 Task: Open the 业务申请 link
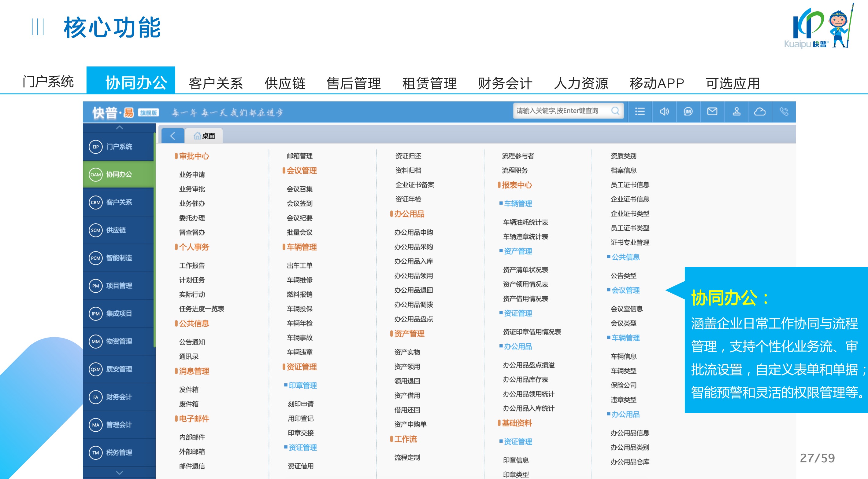click(x=192, y=174)
